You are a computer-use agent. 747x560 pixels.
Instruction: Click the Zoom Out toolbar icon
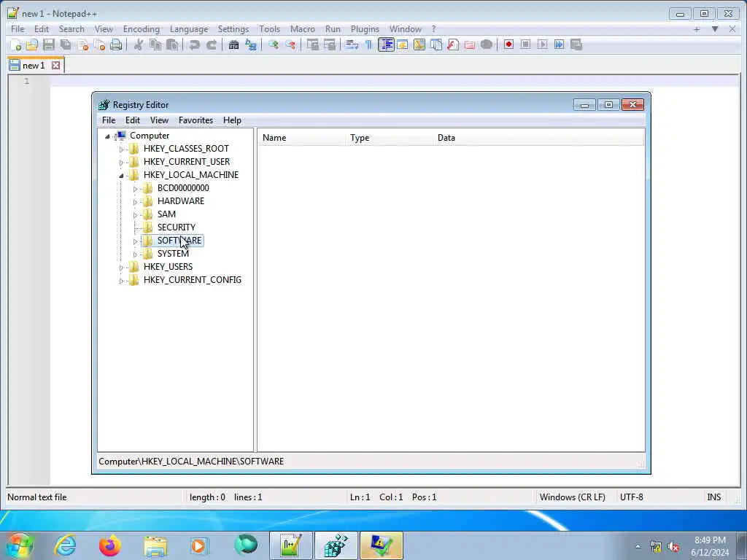pos(290,44)
